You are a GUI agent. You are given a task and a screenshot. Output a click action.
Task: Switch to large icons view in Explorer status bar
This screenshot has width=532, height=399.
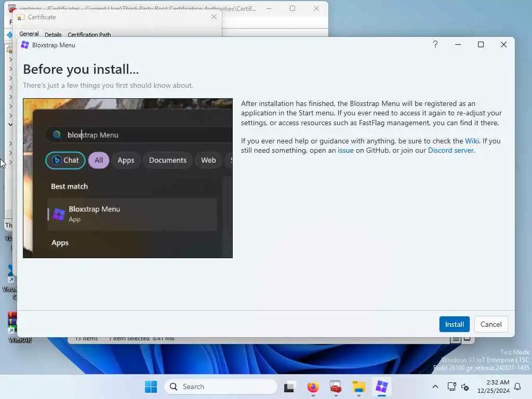467,339
